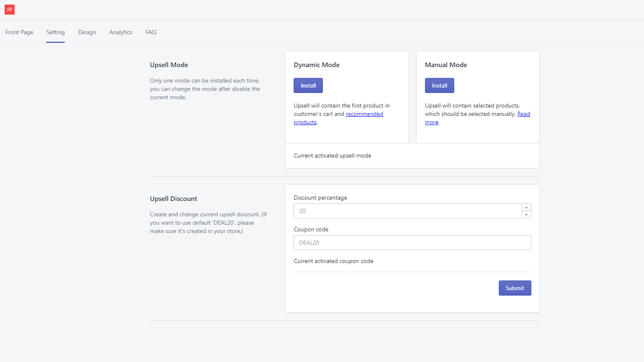Image resolution: width=644 pixels, height=362 pixels.
Task: Click the Current activated upsell mode area
Action: (332, 156)
